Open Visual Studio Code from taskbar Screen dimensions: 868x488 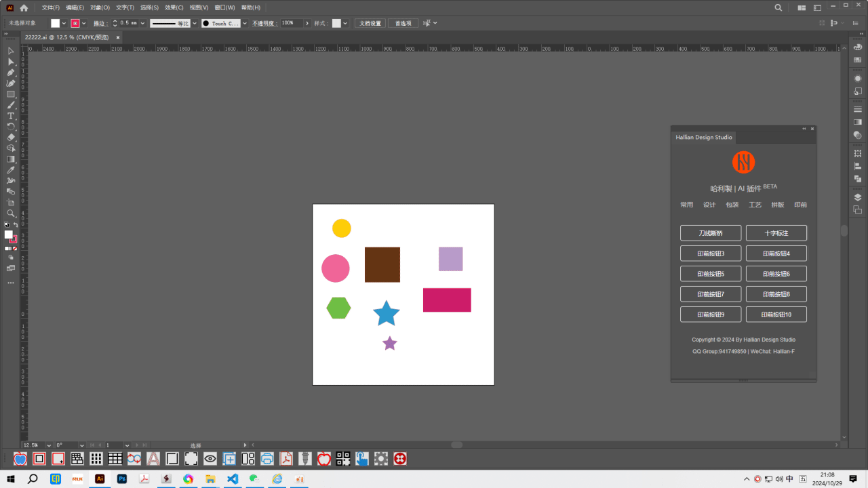(233, 479)
